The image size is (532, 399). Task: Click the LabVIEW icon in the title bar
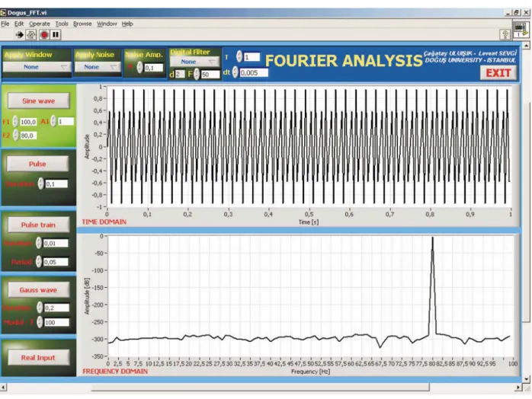[3, 13]
